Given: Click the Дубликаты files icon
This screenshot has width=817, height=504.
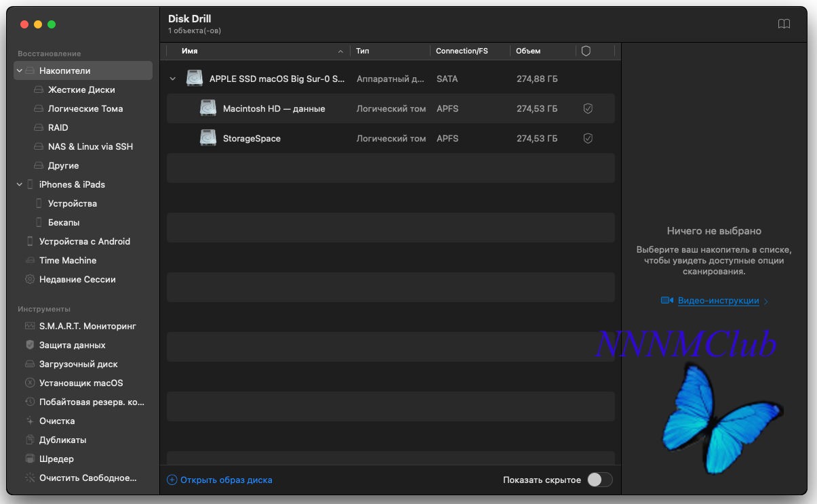Looking at the screenshot, I should click(x=30, y=440).
